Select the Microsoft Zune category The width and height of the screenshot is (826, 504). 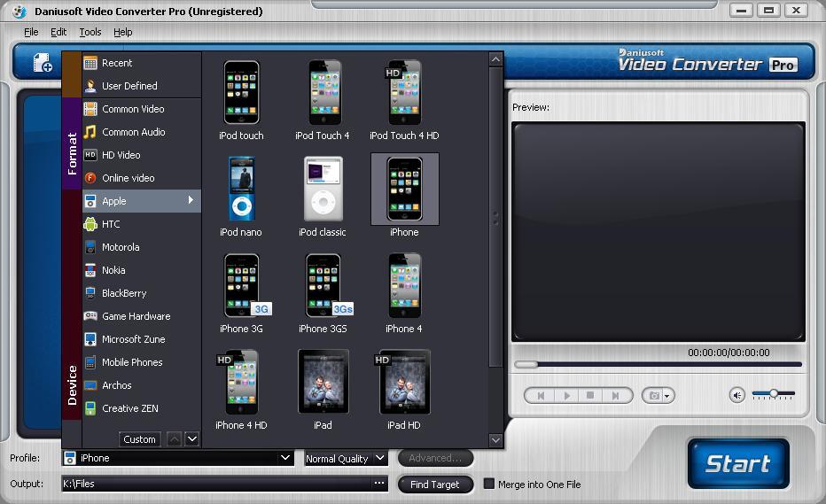142,339
